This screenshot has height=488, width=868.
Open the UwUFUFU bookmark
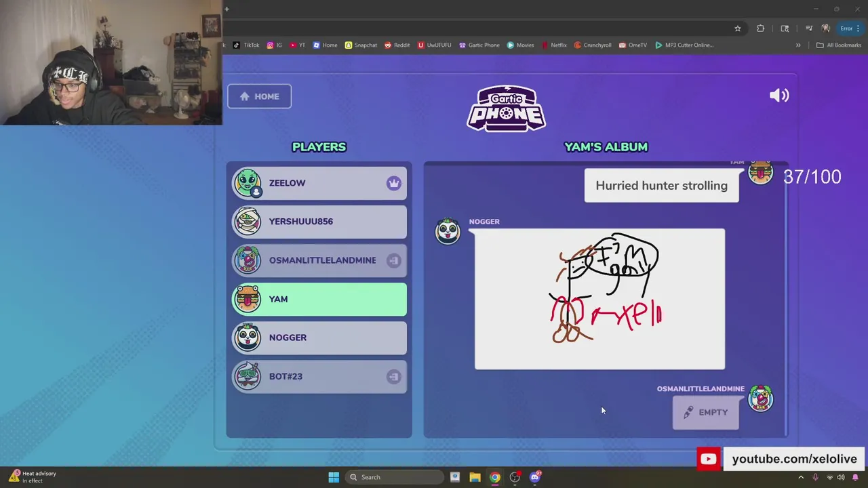pos(434,45)
